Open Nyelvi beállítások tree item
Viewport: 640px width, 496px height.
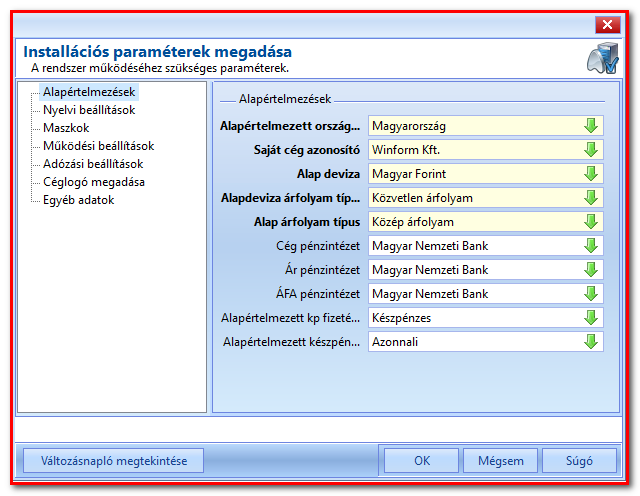pos(89,110)
